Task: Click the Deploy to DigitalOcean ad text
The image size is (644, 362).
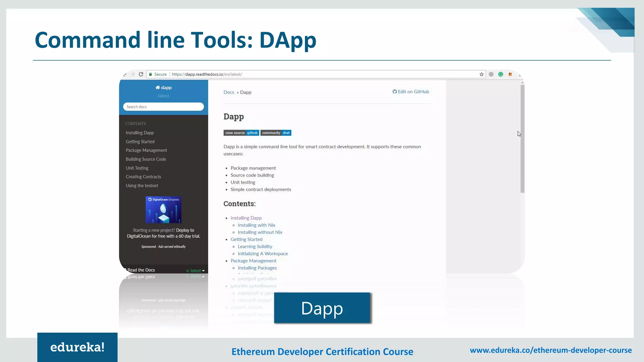Action: pos(164,233)
